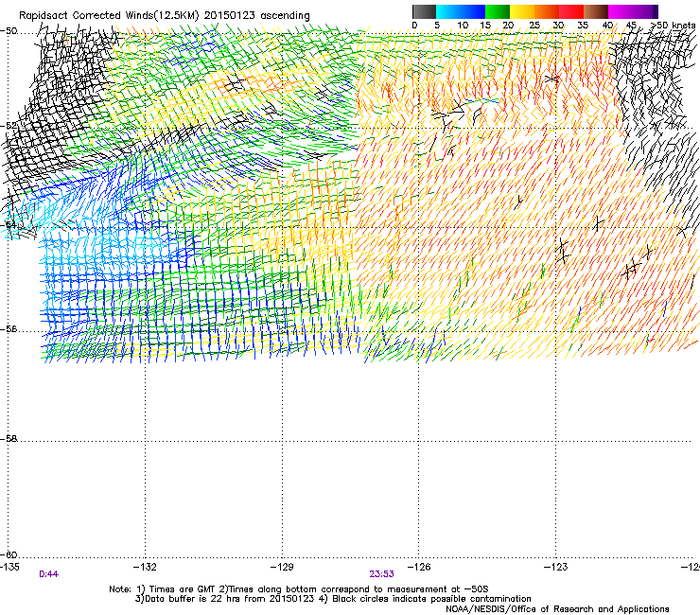Click the gray 0-5 knots legend swatch
Image resolution: width=700 pixels, height=615 pixels.
click(x=424, y=11)
